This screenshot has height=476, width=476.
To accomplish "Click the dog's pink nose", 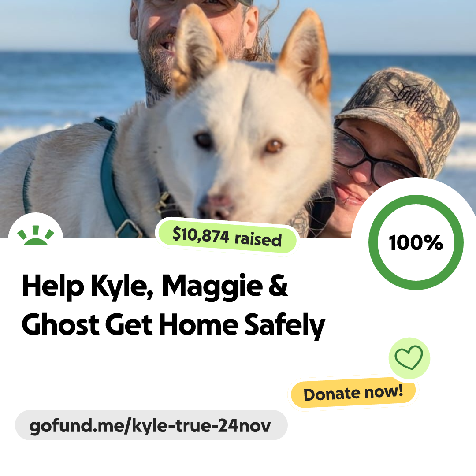I will coord(218,207).
